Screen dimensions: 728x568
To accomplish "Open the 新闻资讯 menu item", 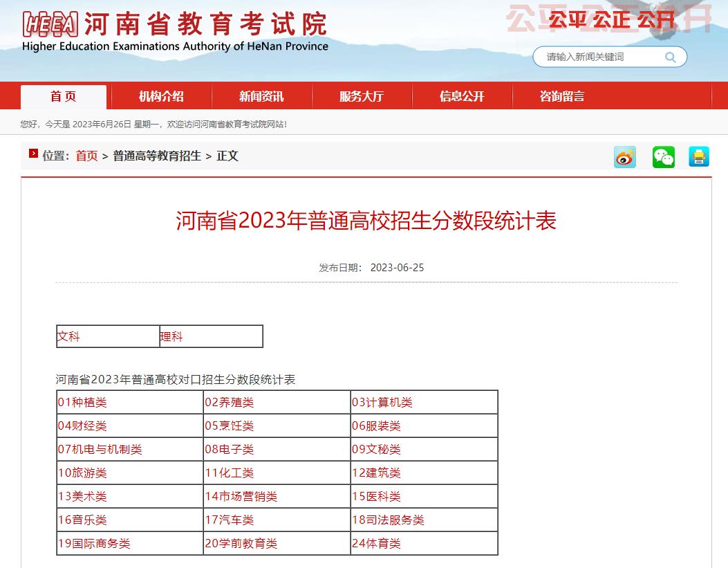I will [261, 96].
